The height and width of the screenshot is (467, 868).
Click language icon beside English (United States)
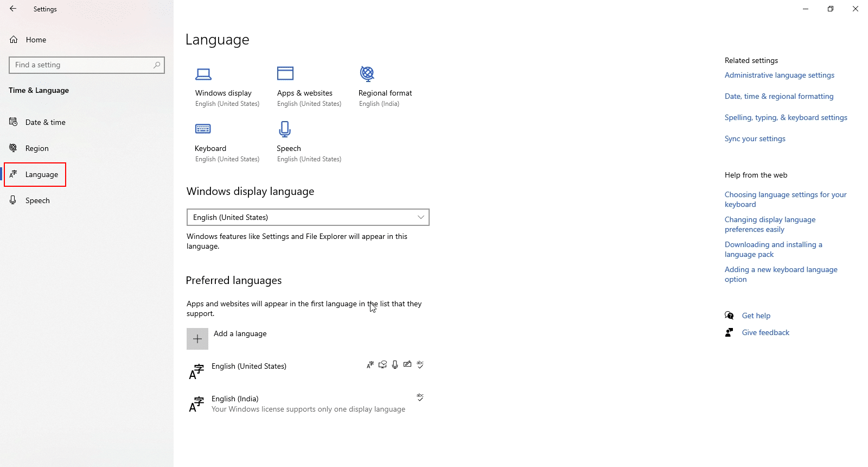[196, 372]
